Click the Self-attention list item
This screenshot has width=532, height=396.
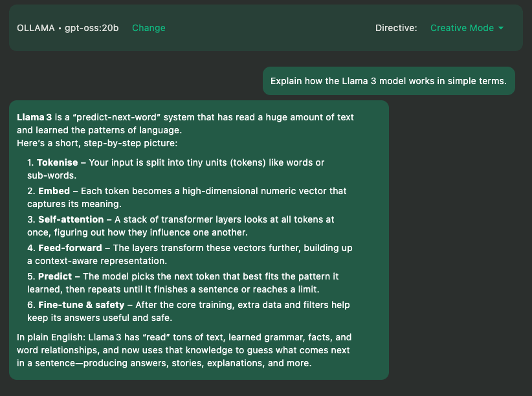pos(71,219)
